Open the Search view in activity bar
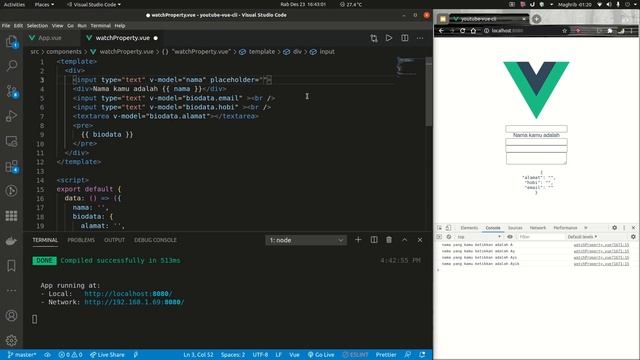This screenshot has width=640, height=360. click(x=11, y=66)
